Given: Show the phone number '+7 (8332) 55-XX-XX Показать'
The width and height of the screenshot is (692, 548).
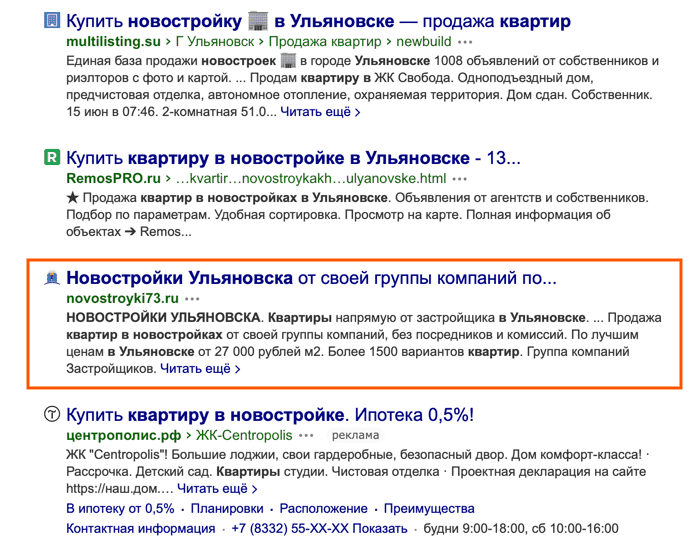Looking at the screenshot, I should pyautogui.click(x=319, y=528).
